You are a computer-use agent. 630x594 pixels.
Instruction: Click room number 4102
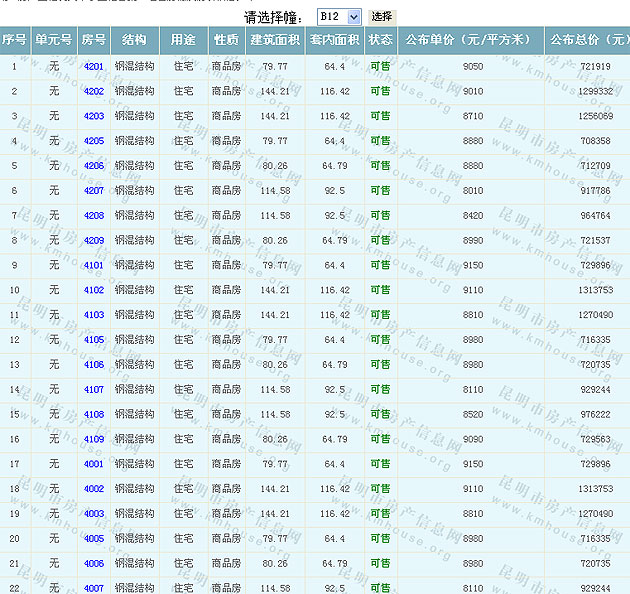(94, 291)
